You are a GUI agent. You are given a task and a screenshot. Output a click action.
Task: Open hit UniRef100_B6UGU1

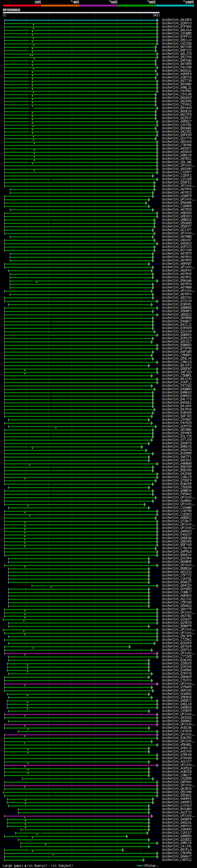pyautogui.click(x=177, y=71)
